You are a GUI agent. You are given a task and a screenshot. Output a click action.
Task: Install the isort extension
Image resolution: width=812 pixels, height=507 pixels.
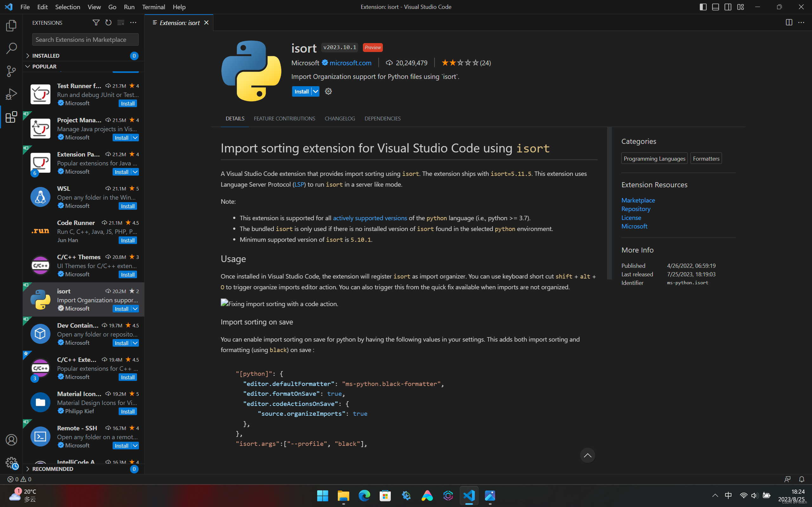302,91
